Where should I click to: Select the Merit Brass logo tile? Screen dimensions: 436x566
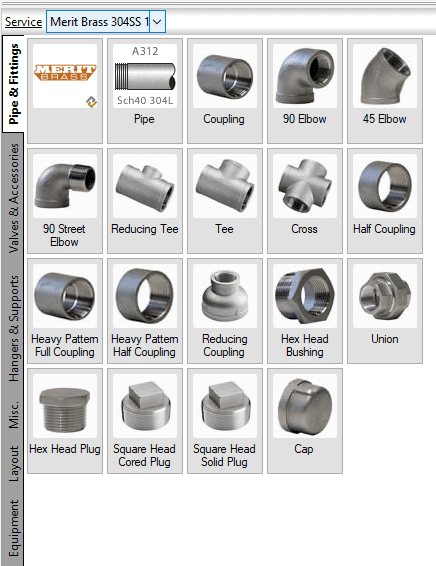click(x=65, y=91)
